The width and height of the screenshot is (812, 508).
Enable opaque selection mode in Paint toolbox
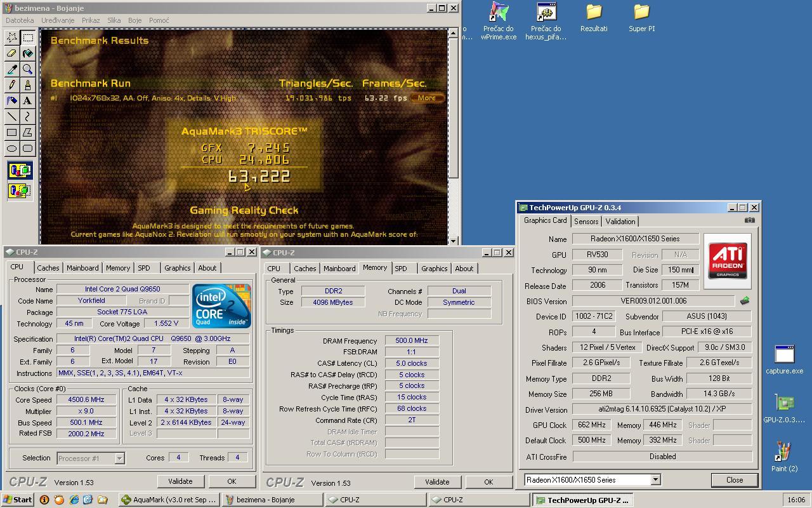[20, 171]
